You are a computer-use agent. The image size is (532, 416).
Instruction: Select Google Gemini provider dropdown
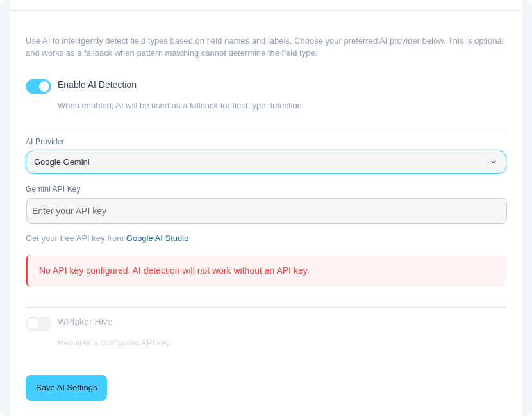[265, 162]
